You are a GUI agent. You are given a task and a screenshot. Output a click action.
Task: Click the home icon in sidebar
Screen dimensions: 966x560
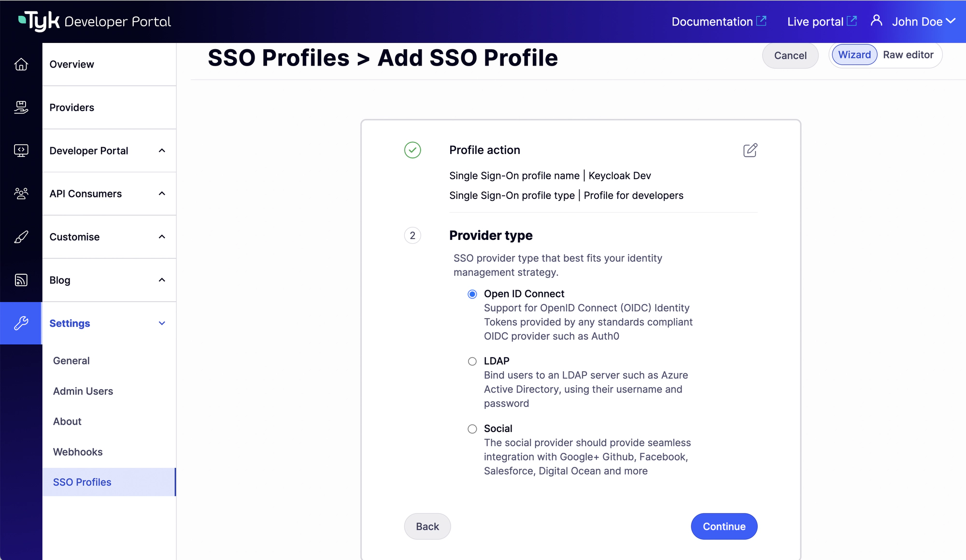click(x=21, y=64)
